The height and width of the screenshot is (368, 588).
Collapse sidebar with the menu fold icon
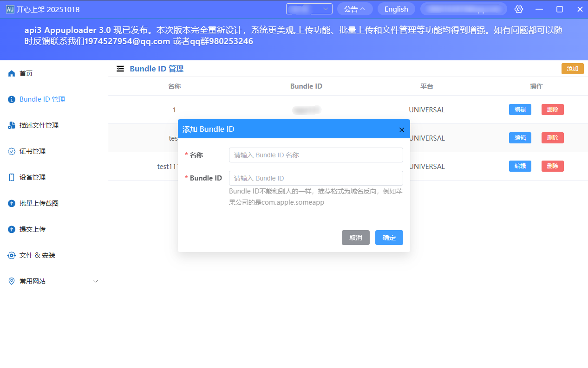pyautogui.click(x=120, y=69)
